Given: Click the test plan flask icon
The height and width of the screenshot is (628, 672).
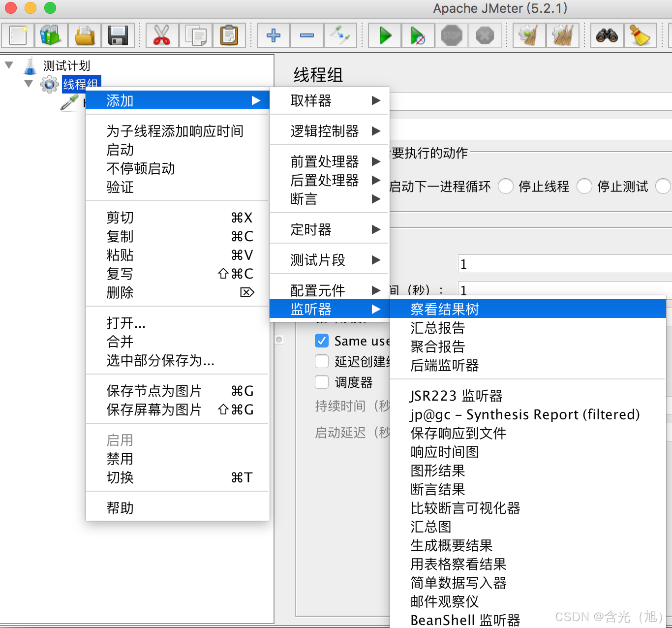Looking at the screenshot, I should 31,65.
